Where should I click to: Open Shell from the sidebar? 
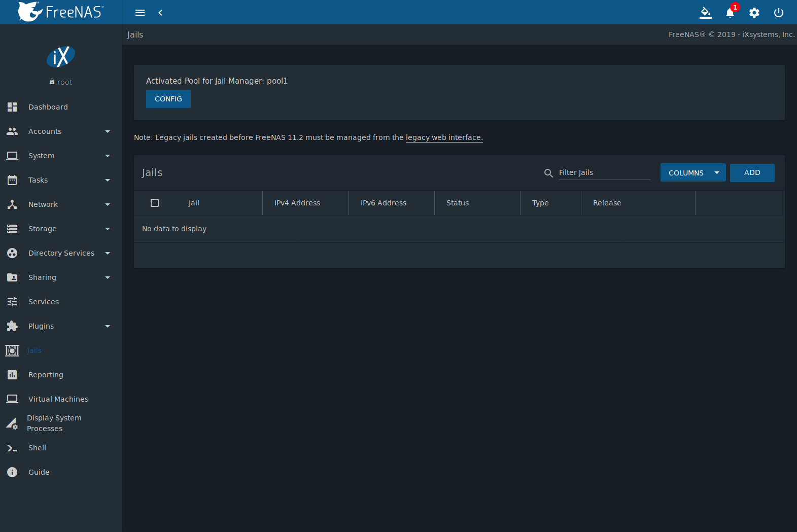click(37, 448)
